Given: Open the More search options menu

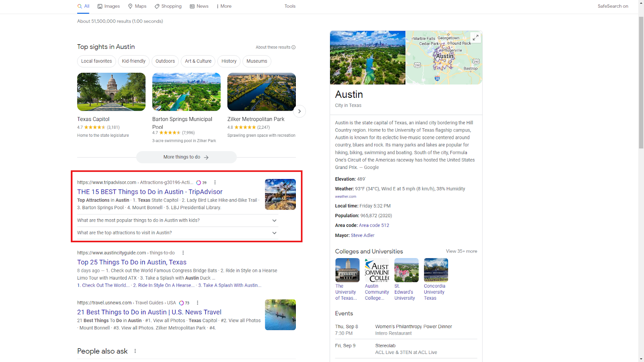Looking at the screenshot, I should [224, 6].
